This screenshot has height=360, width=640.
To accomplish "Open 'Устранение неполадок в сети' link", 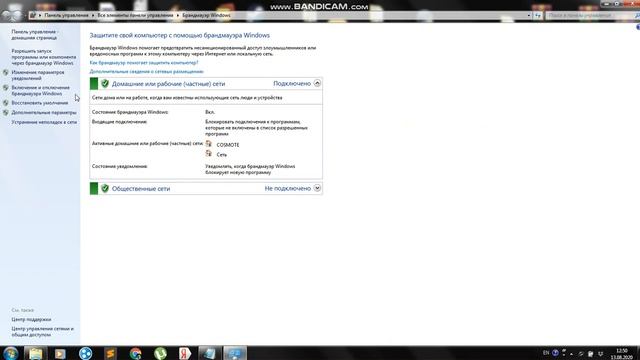I will 44,122.
